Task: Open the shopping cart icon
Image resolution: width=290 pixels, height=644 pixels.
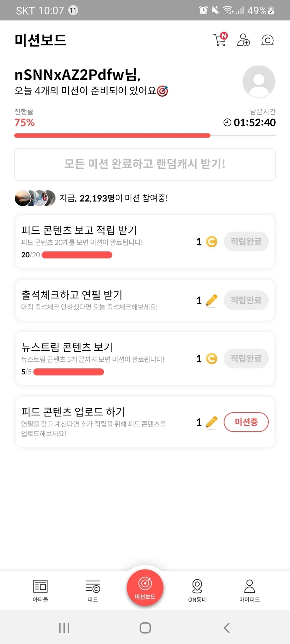Action: [x=220, y=40]
